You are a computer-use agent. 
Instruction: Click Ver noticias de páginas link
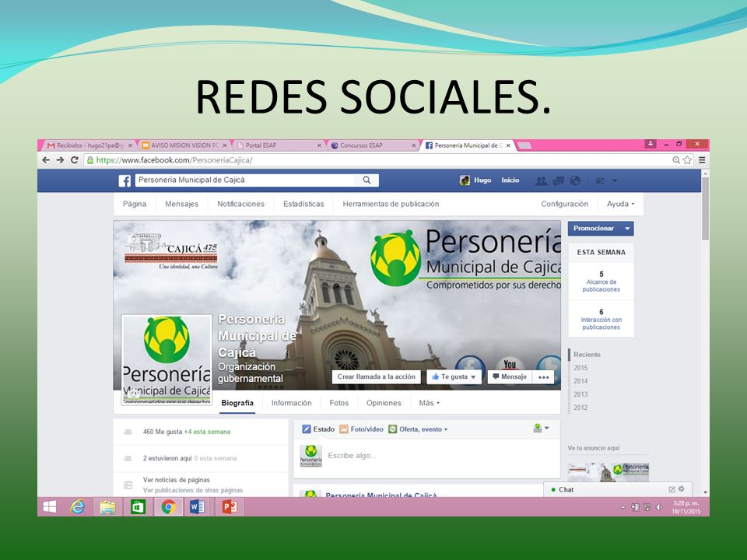pyautogui.click(x=177, y=480)
